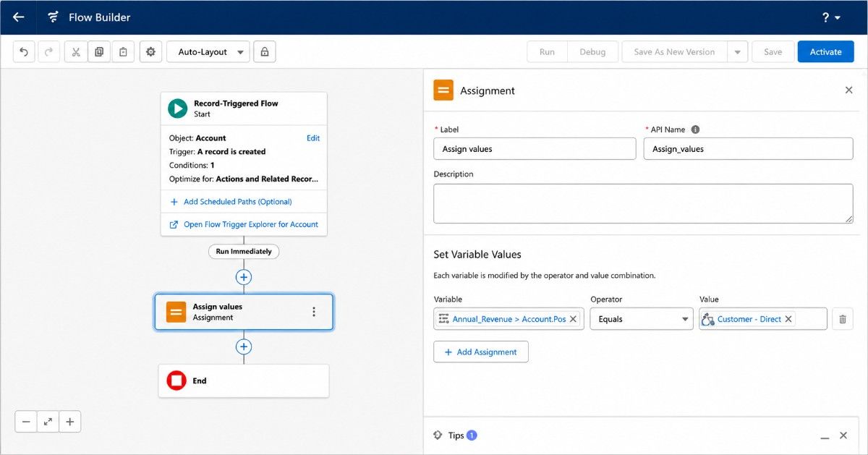Close the Tips panel
Image resolution: width=868 pixels, height=455 pixels.
pos(843,435)
